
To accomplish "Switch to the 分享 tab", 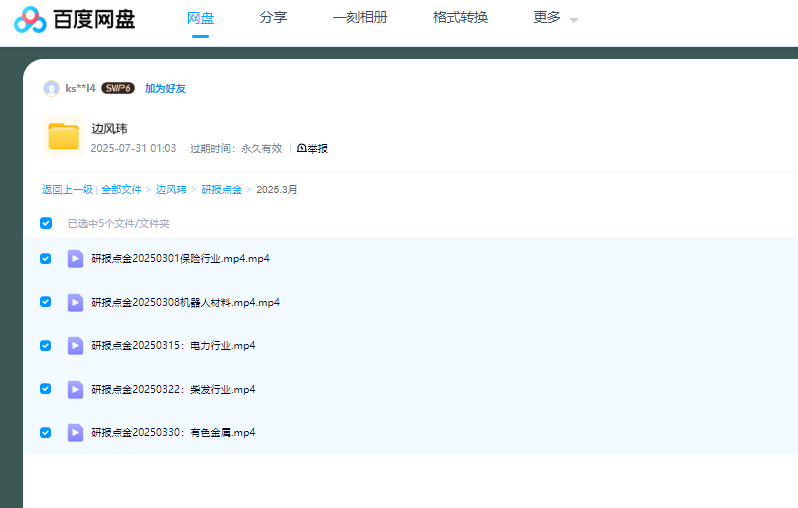I will click(x=273, y=18).
